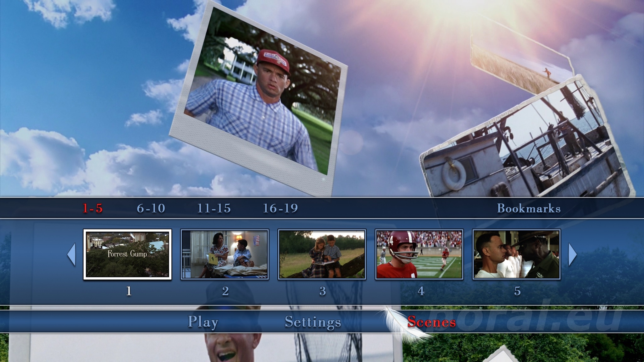
Task: Choose scene 2 bedroom reading thumbnail
Action: (225, 255)
